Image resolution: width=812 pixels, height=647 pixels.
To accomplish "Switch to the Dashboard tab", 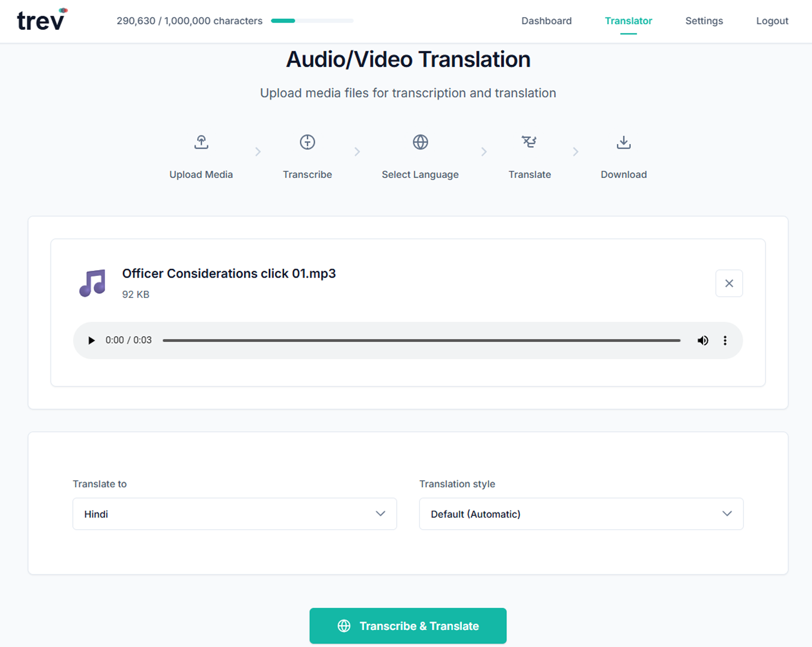I will click(546, 20).
